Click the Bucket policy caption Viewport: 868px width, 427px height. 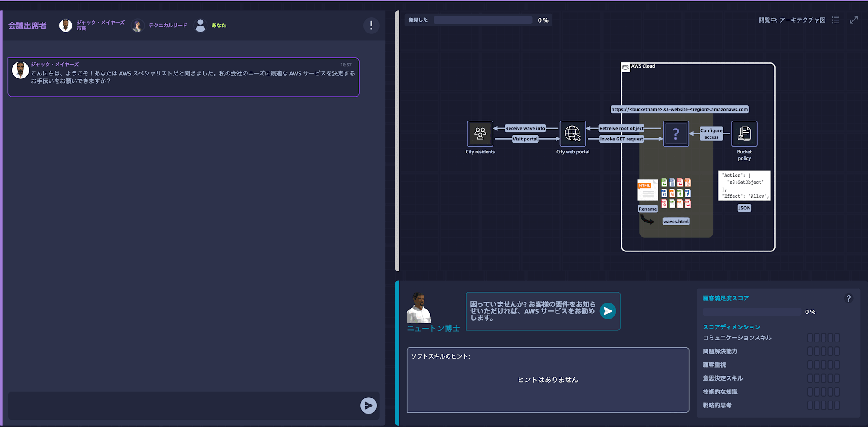(x=744, y=155)
